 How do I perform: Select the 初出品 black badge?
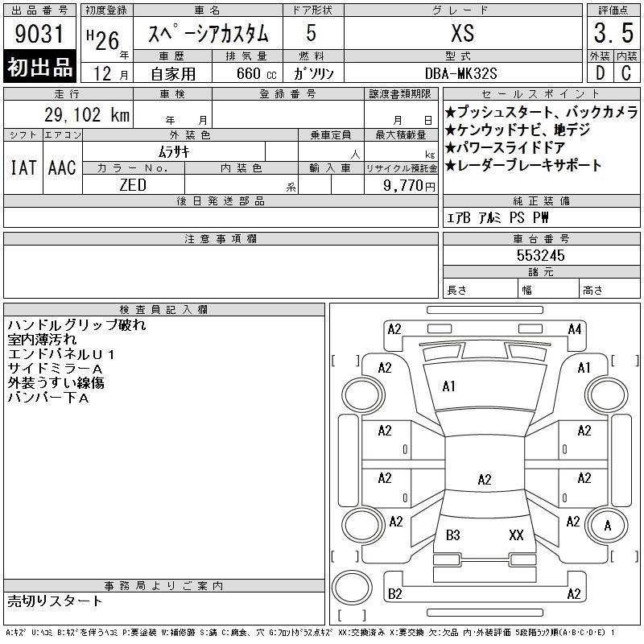tap(39, 67)
